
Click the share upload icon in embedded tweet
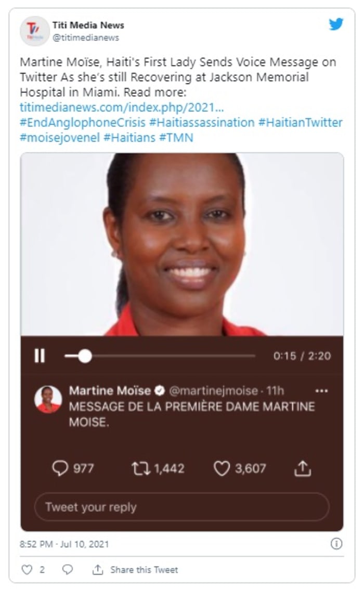(303, 468)
